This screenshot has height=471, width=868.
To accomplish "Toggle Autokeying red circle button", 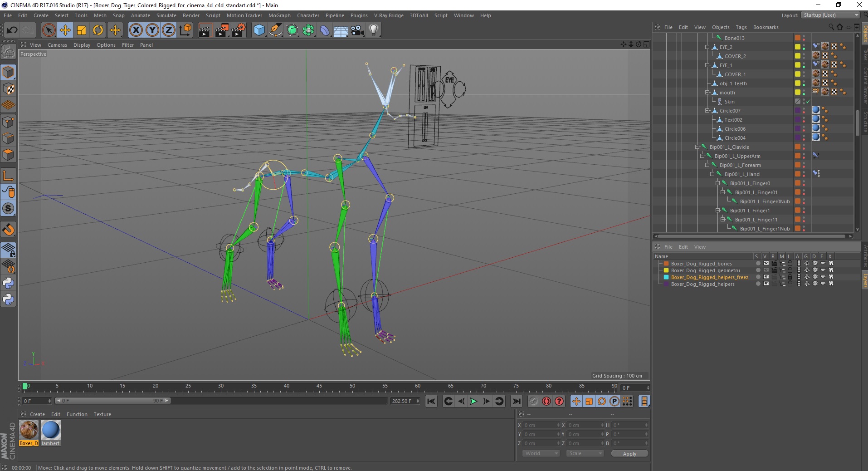I will (x=546, y=401).
